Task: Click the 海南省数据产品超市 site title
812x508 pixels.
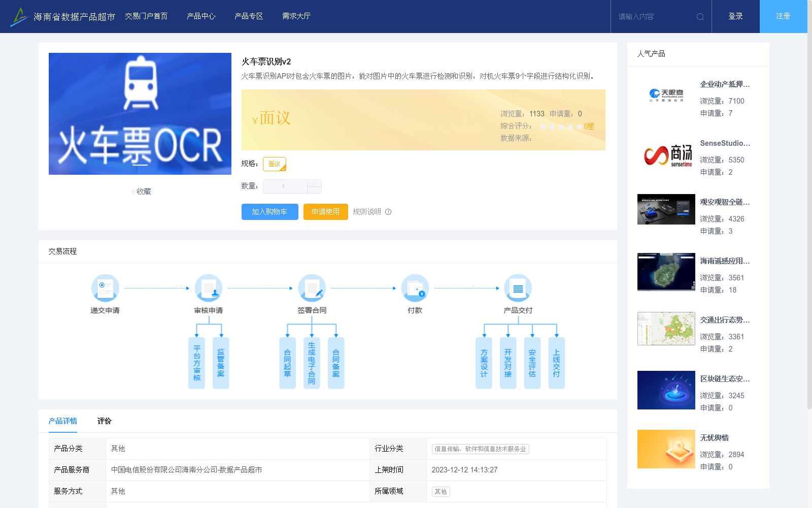Action: [x=75, y=17]
